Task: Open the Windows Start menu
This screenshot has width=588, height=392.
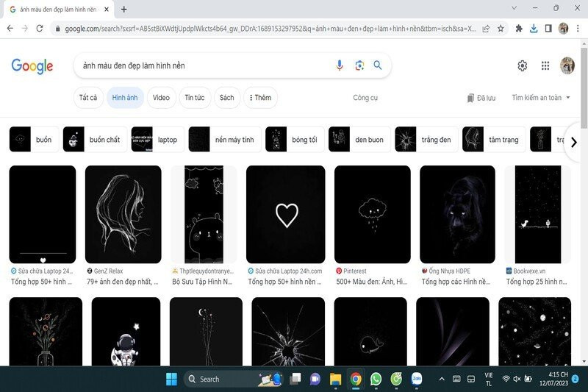Action: pyautogui.click(x=171, y=379)
